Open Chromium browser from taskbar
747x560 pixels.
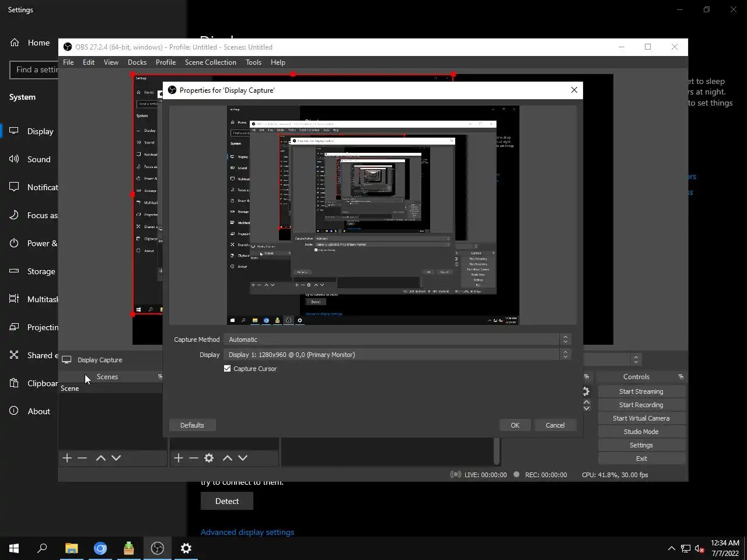coord(100,548)
